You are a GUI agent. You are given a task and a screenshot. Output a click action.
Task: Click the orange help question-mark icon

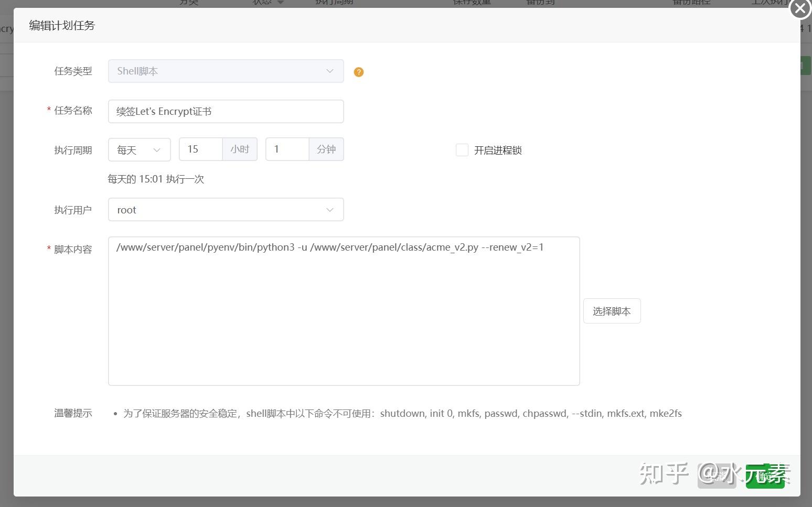[x=359, y=72]
